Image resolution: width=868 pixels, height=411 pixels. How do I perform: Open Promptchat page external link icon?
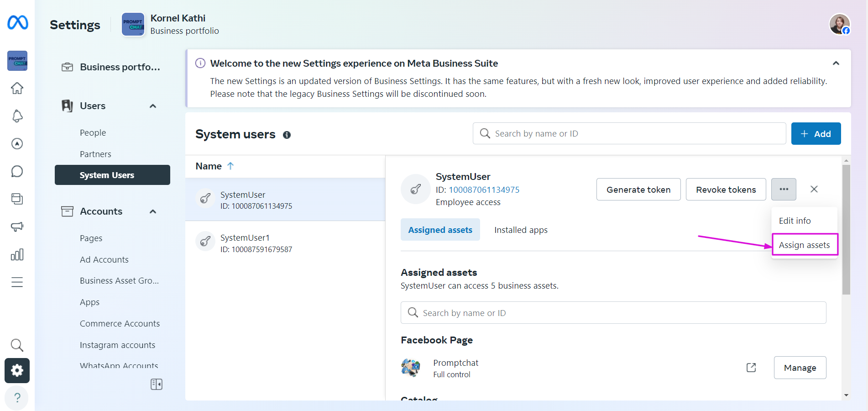click(x=751, y=368)
